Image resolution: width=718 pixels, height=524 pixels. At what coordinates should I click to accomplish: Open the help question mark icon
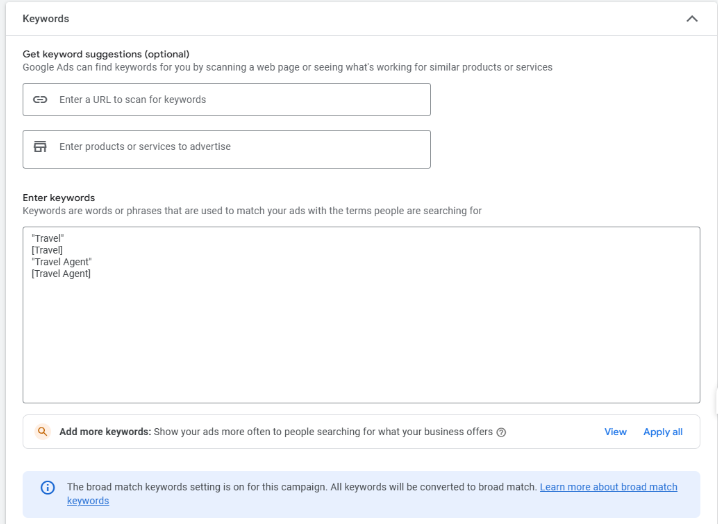[501, 432]
